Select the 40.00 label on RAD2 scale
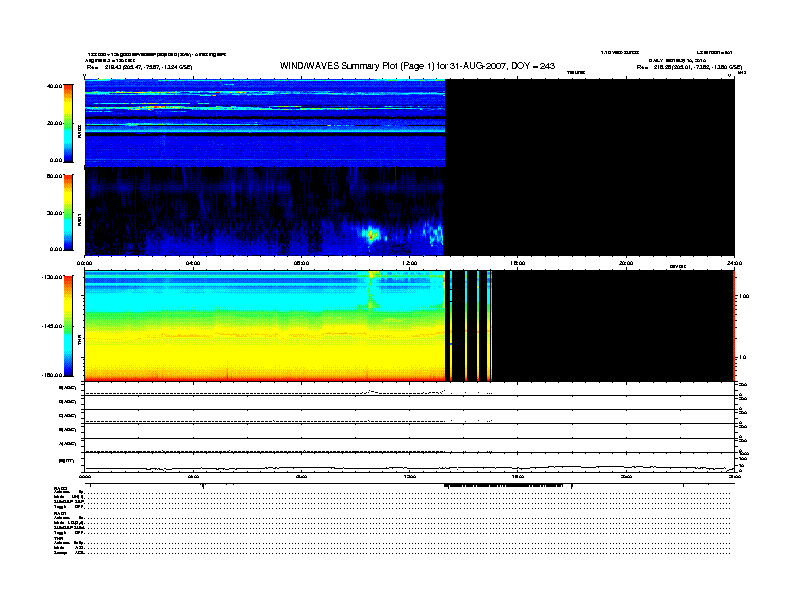Screen dimensions: 792x612 (x=54, y=86)
